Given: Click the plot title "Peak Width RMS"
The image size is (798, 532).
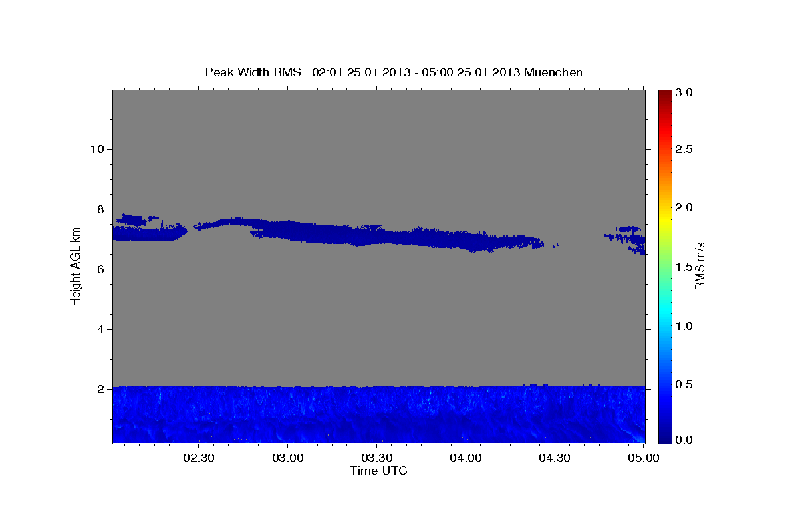Looking at the screenshot, I should pyautogui.click(x=253, y=72).
